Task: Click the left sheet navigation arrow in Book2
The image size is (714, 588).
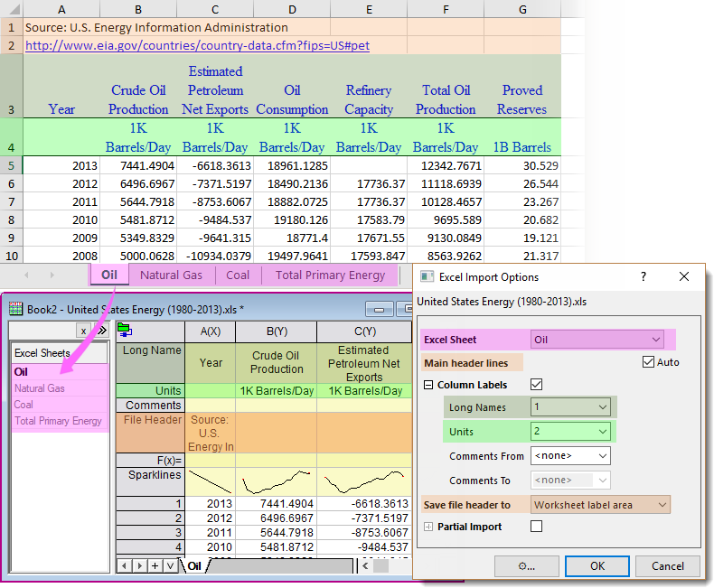Action: click(125, 565)
